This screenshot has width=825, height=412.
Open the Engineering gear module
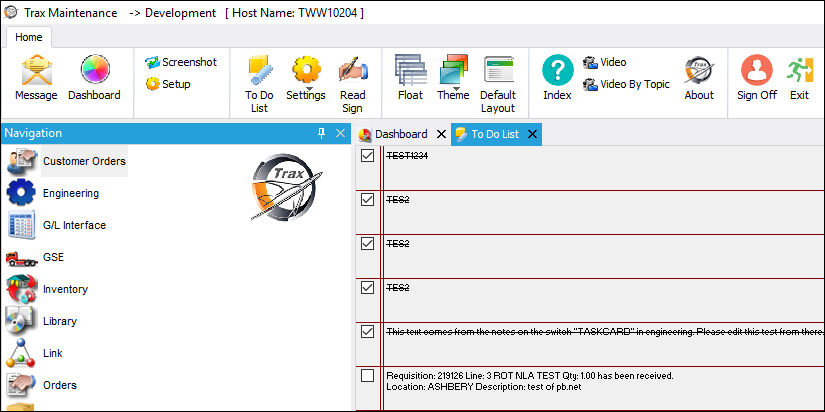[53, 193]
